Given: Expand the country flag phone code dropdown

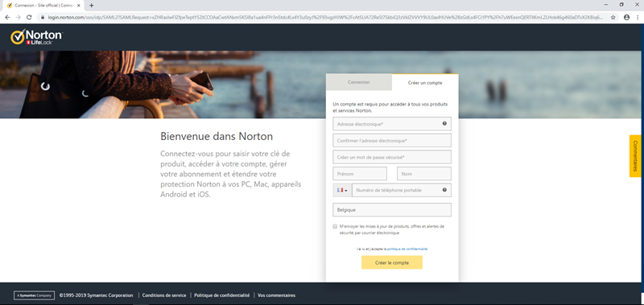Looking at the screenshot, I should coord(342,190).
